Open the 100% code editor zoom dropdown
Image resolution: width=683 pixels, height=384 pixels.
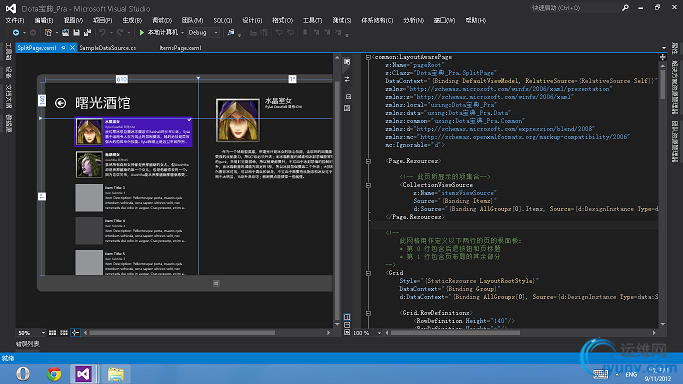[379, 333]
